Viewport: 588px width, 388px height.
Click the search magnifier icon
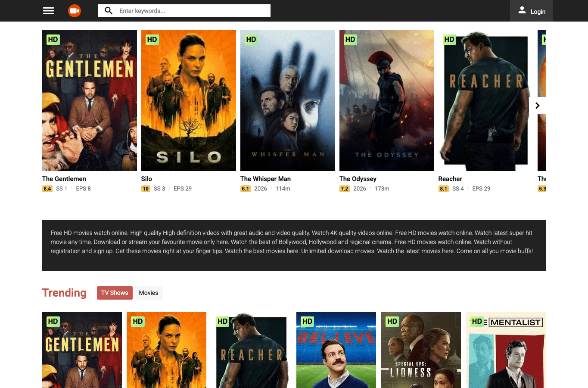pyautogui.click(x=109, y=11)
